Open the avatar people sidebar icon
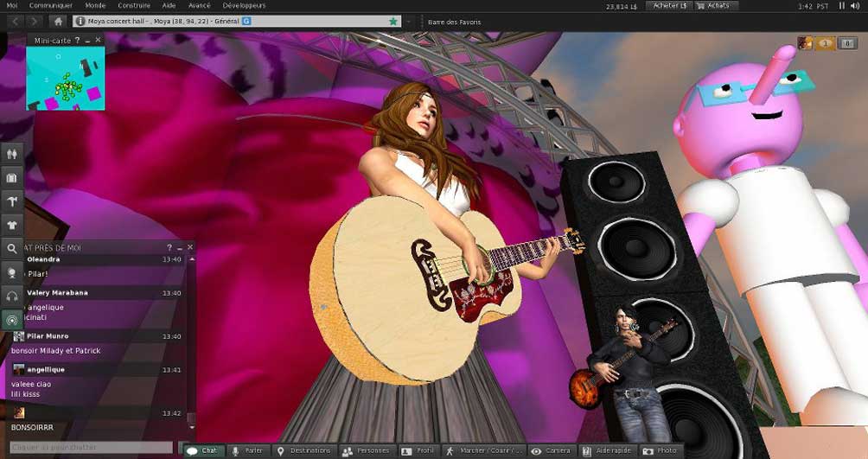The image size is (868, 459). coord(12,153)
